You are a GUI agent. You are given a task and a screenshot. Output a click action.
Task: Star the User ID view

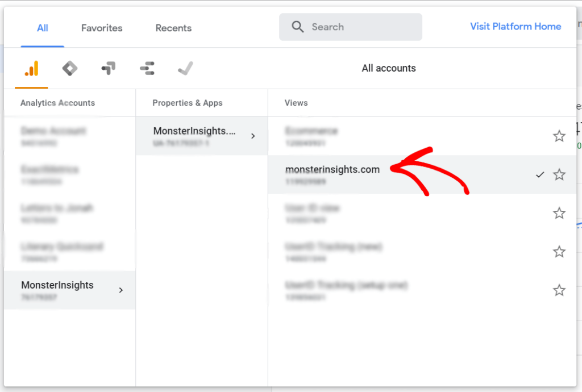(x=559, y=213)
